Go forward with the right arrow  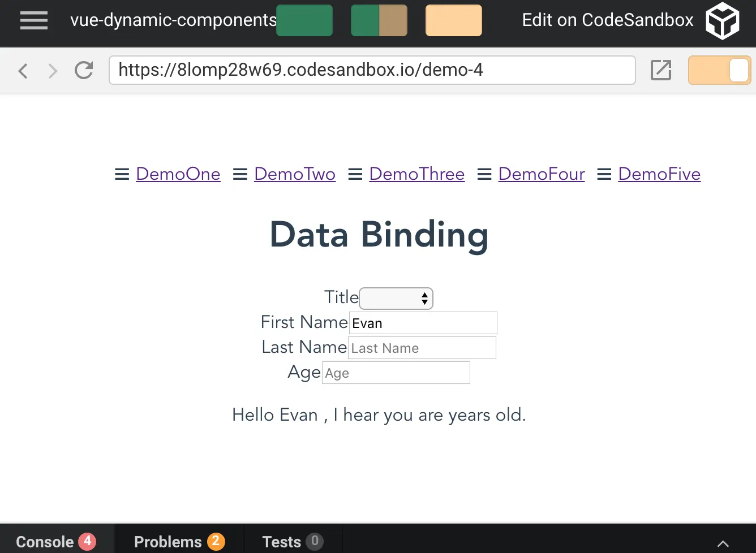click(x=53, y=71)
